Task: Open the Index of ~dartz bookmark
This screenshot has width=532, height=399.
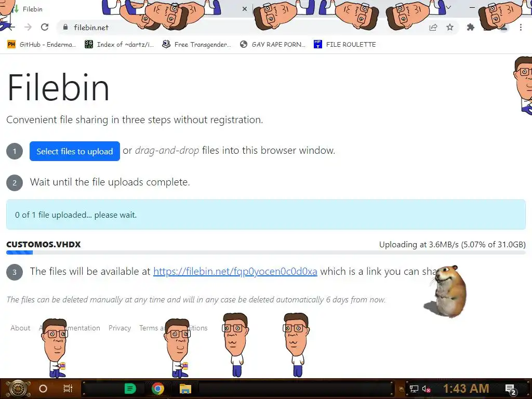Action: [x=119, y=45]
